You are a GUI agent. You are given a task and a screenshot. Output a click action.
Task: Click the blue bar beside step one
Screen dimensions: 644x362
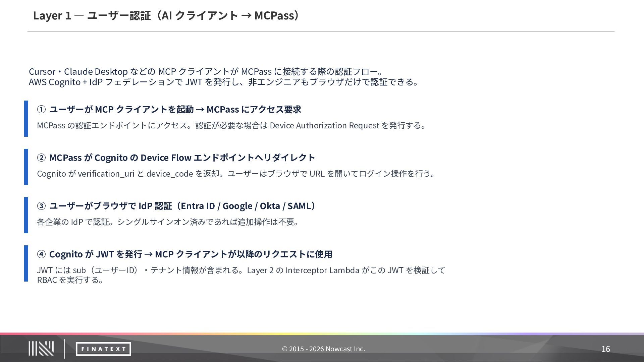pos(26,118)
